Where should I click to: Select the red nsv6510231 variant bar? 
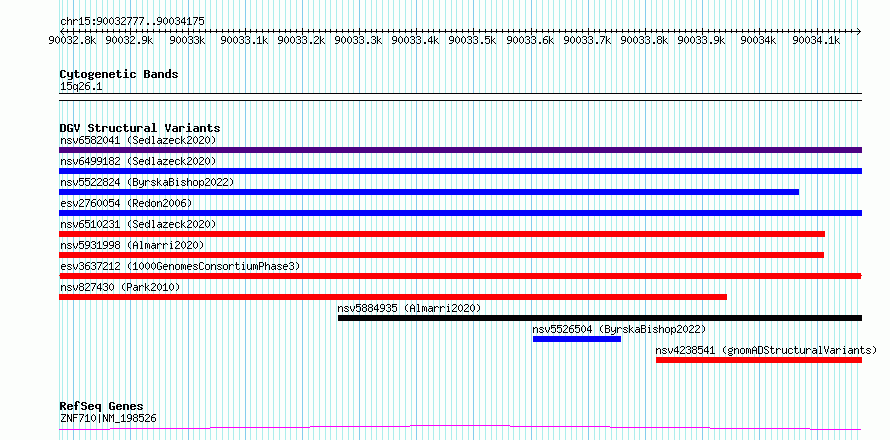coord(442,234)
